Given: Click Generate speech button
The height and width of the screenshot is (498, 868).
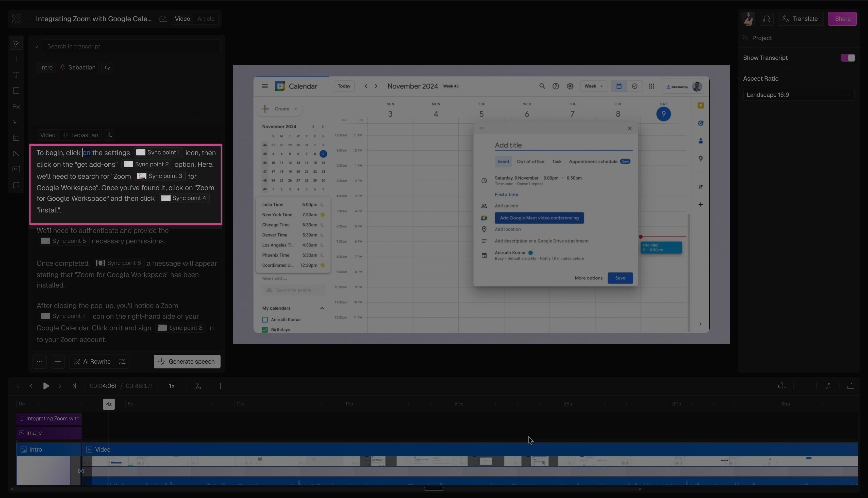Looking at the screenshot, I should 187,362.
